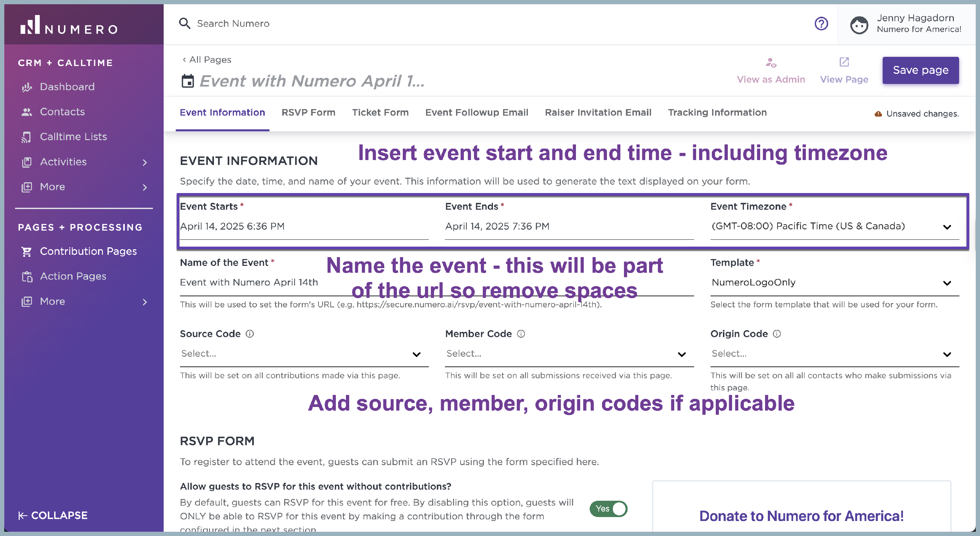The image size is (980, 536).
Task: Click the Save page button
Action: (x=920, y=70)
